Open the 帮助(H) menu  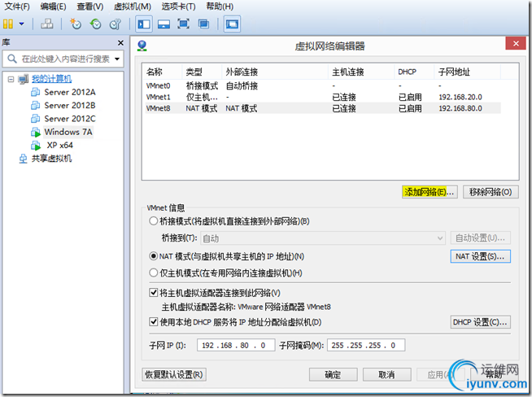[220, 7]
